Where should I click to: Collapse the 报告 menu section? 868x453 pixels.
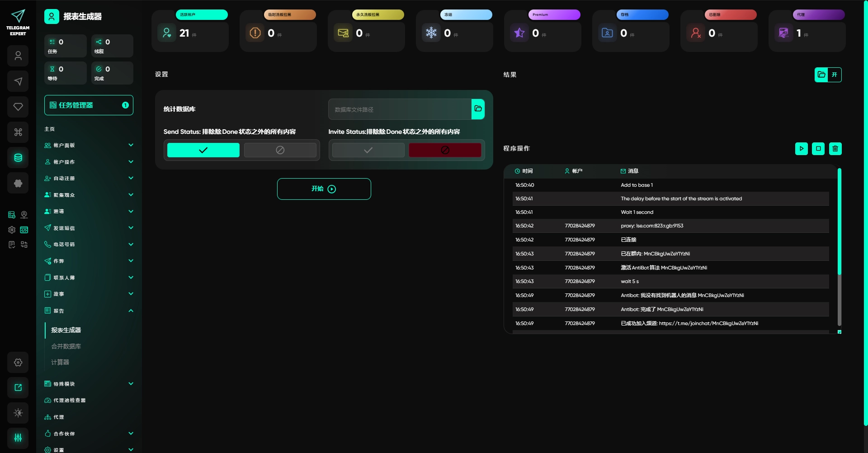coord(89,311)
